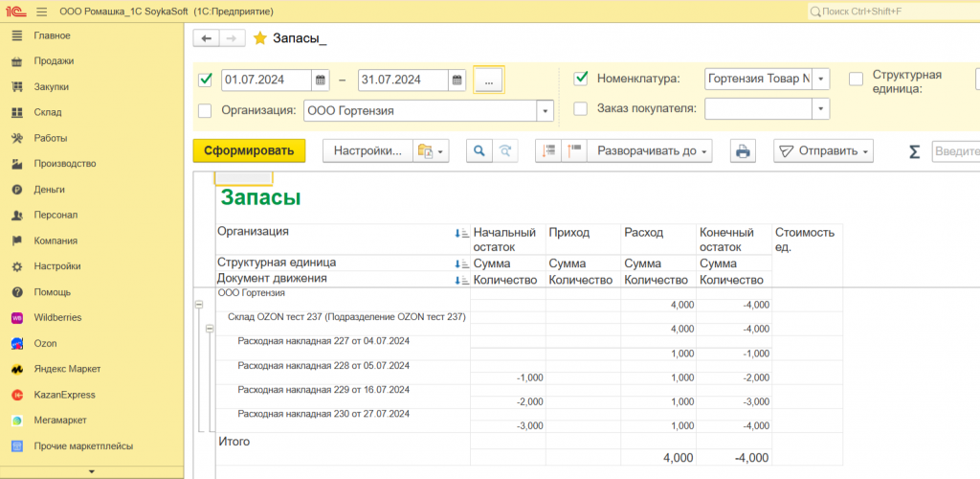Open the Wildberries section in sidebar
Screen dimensions: 980x479
tap(57, 317)
